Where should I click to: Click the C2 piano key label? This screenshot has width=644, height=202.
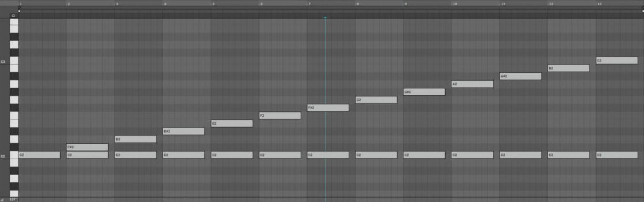[3, 156]
